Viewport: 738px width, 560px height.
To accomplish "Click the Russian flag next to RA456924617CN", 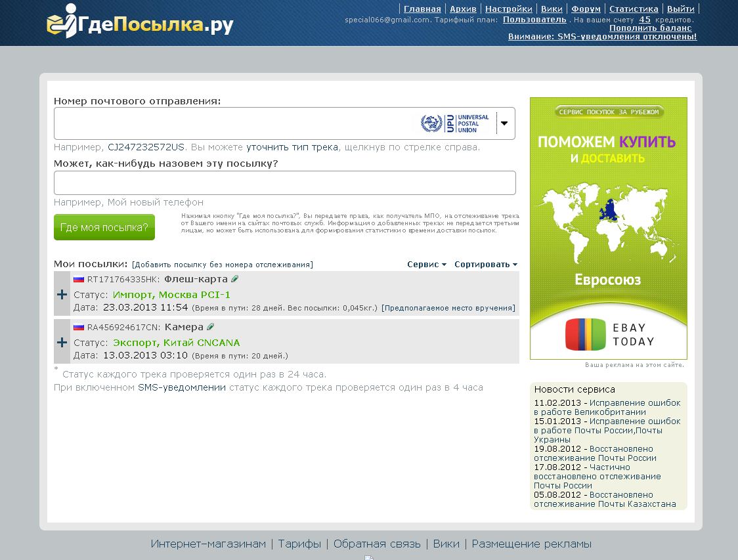I will point(79,327).
